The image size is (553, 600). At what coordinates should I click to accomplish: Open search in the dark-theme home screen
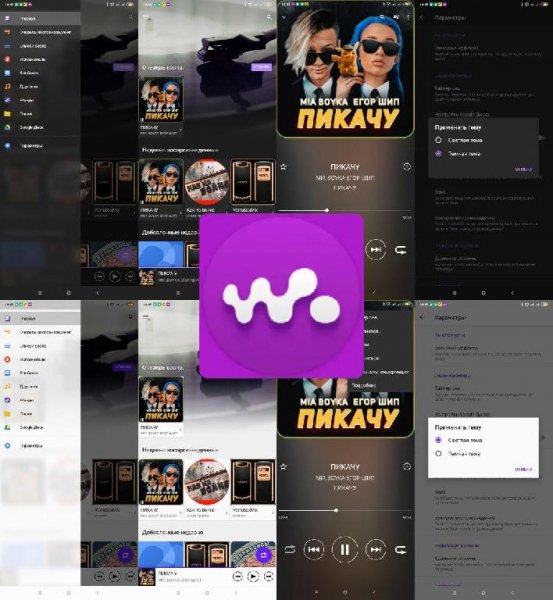(x=269, y=17)
